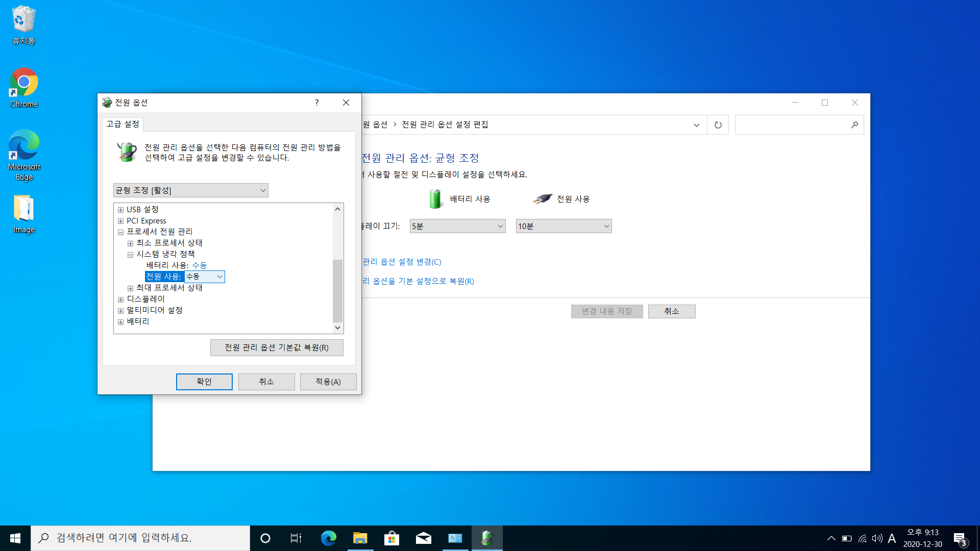This screenshot has width=980, height=551.
Task: Open Mail app from the taskbar
Action: point(423,538)
